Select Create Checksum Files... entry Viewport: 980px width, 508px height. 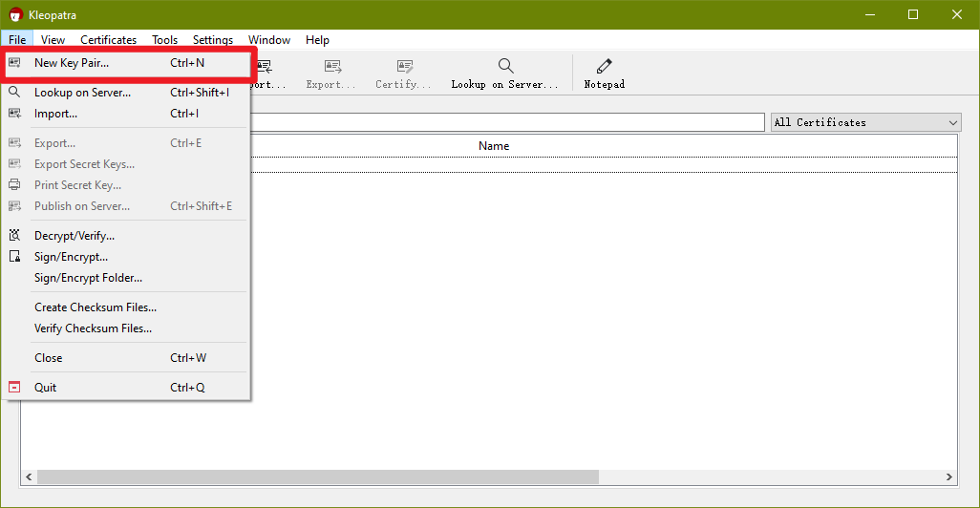click(x=127, y=307)
